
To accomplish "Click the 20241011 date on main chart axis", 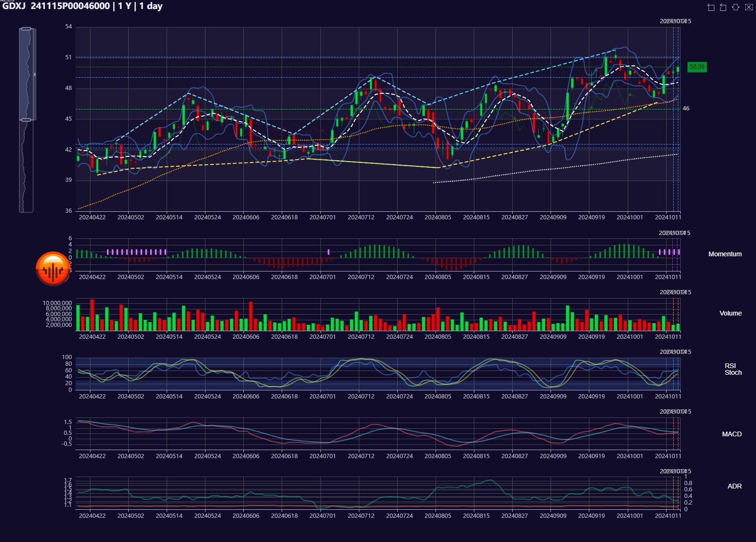I will 667,217.
